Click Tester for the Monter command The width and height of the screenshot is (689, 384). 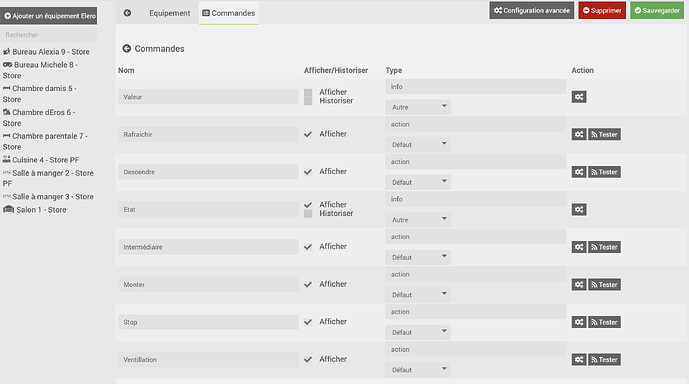604,285
